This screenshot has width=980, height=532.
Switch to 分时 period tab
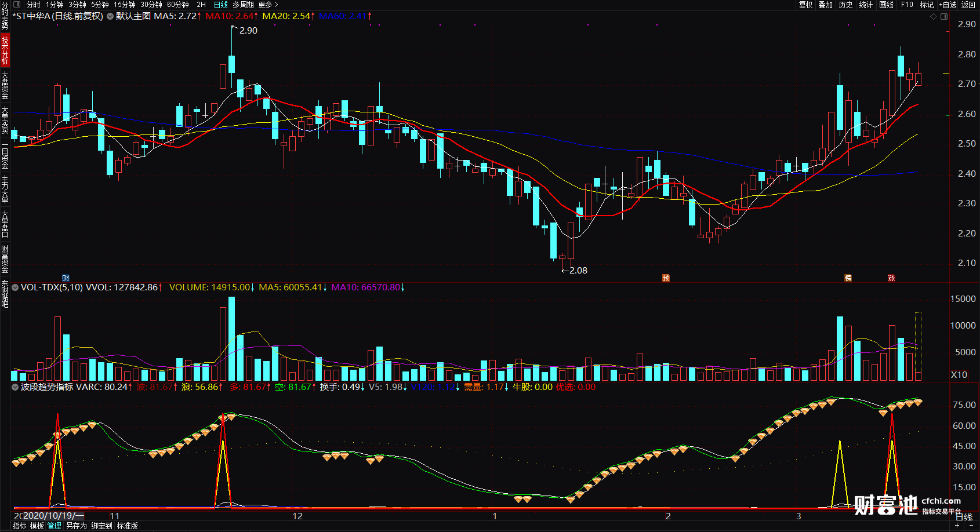tap(34, 5)
